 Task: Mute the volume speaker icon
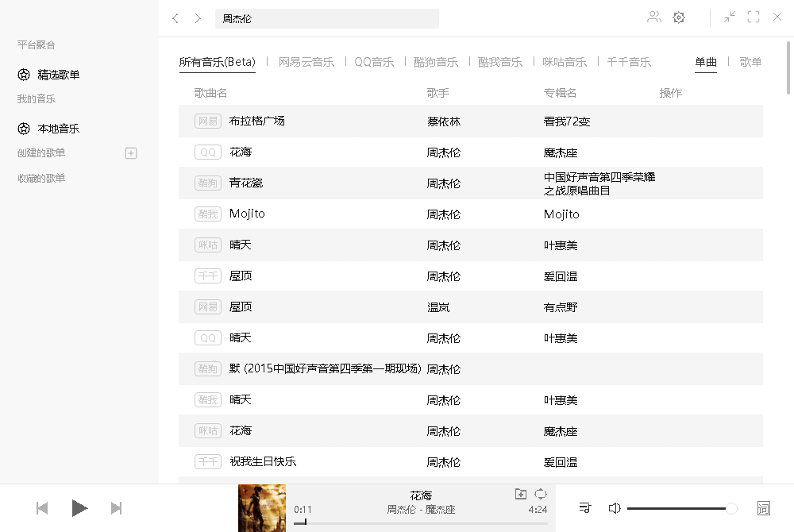[x=615, y=507]
